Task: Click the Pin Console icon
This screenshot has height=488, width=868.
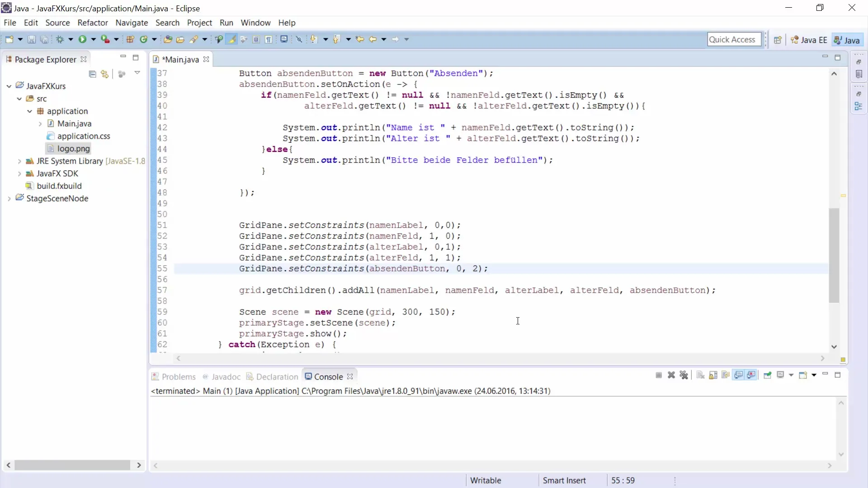Action: [768, 375]
